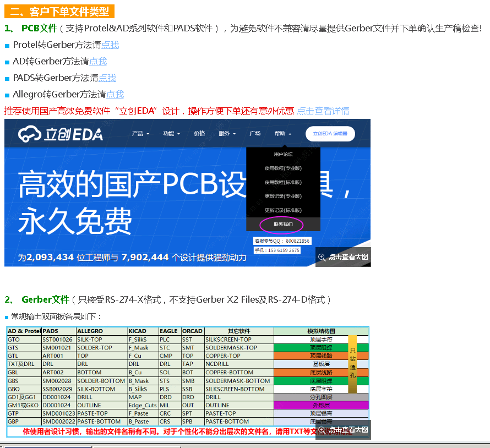
Task: Click blue bullet square before Allegro转Gerber
Action: pyautogui.click(x=7, y=95)
